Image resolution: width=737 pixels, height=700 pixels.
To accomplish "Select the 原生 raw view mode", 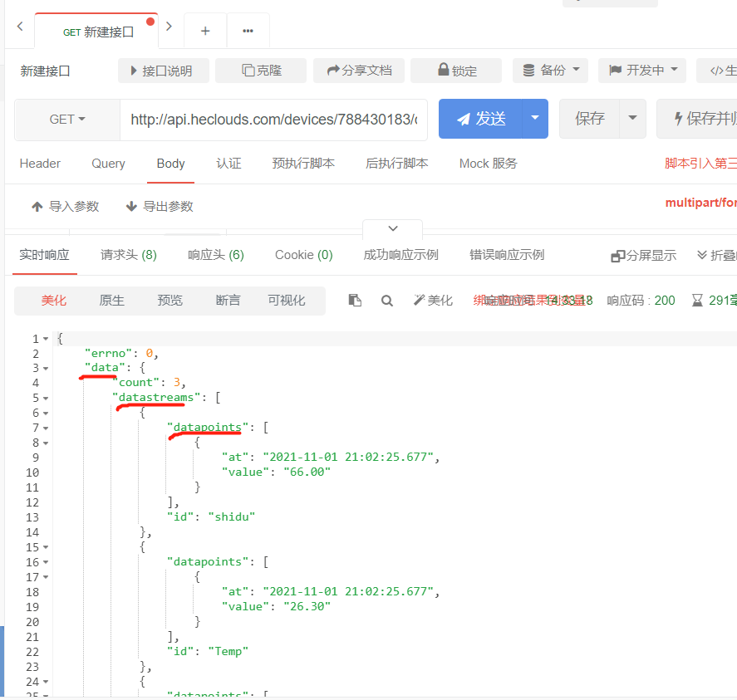I will [x=112, y=301].
